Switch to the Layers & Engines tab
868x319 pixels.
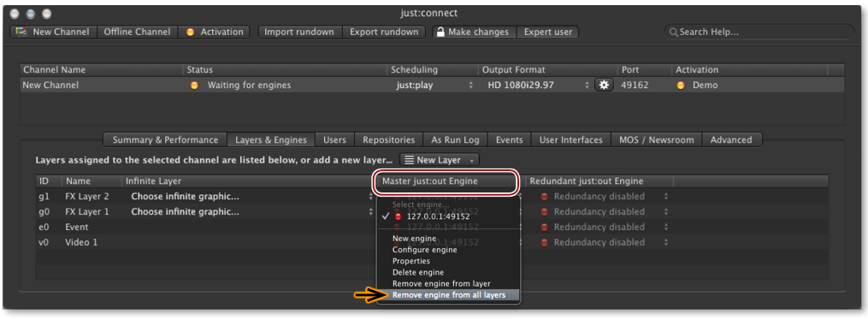271,139
